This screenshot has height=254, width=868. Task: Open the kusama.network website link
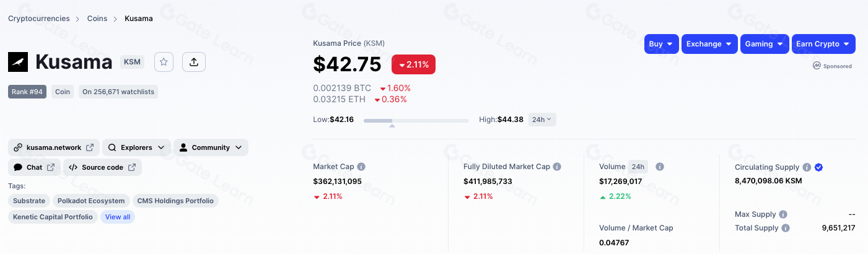54,147
